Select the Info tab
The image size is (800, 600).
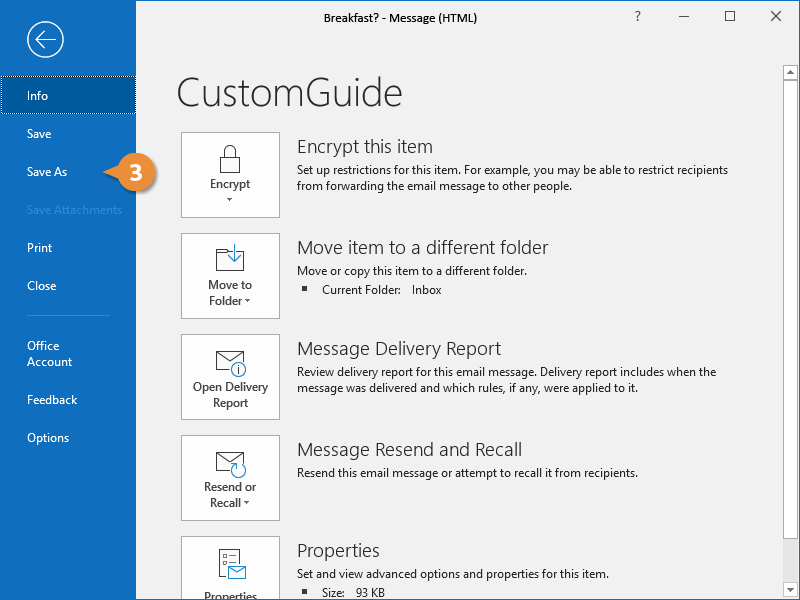click(x=68, y=95)
